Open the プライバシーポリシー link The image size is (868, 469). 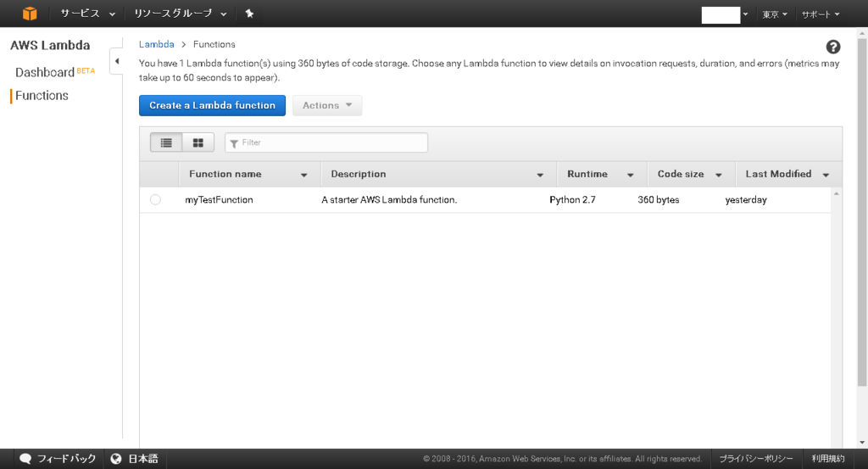[x=755, y=459]
